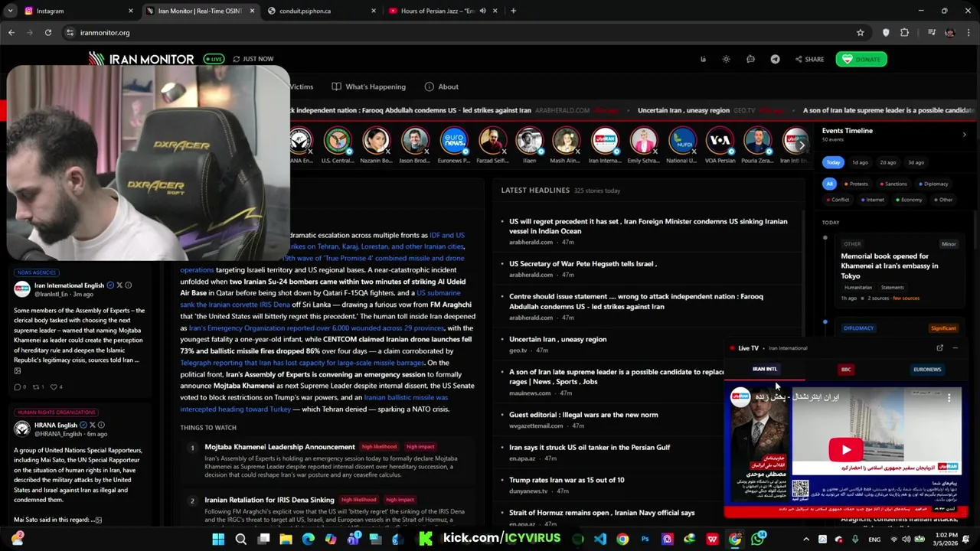Open WhatsApp from the taskbar
Viewport: 980px width, 551px height.
(x=758, y=540)
